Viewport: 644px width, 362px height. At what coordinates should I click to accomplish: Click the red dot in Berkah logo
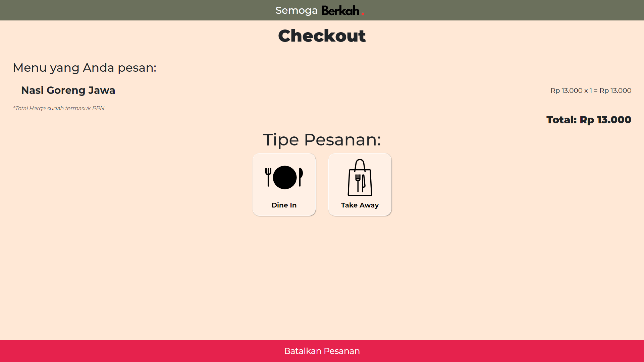click(x=363, y=14)
